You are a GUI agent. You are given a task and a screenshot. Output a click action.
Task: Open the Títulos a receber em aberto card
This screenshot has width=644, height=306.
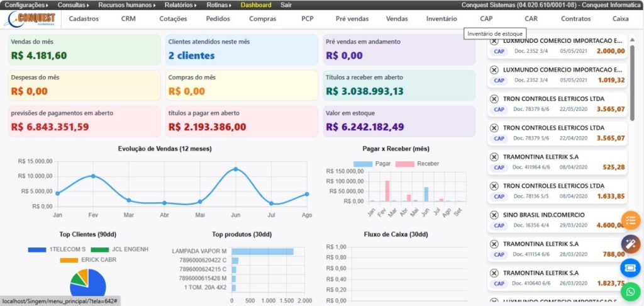399,86
